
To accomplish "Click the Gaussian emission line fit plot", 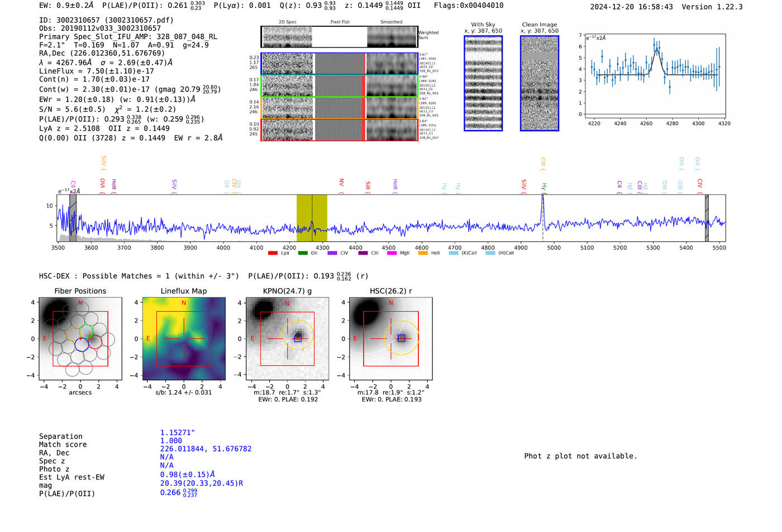I will click(x=655, y=76).
